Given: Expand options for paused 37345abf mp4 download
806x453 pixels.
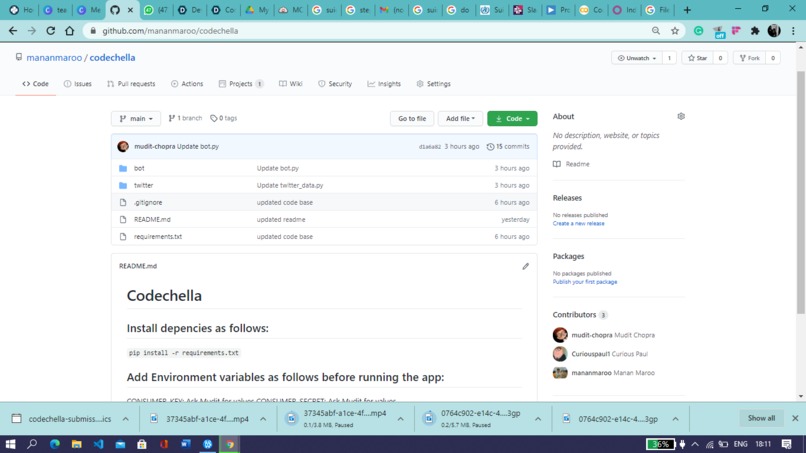Looking at the screenshot, I should [400, 419].
